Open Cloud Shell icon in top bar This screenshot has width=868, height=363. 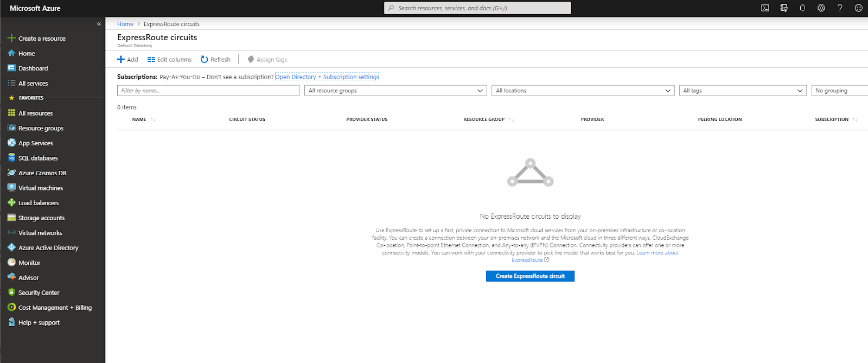765,8
